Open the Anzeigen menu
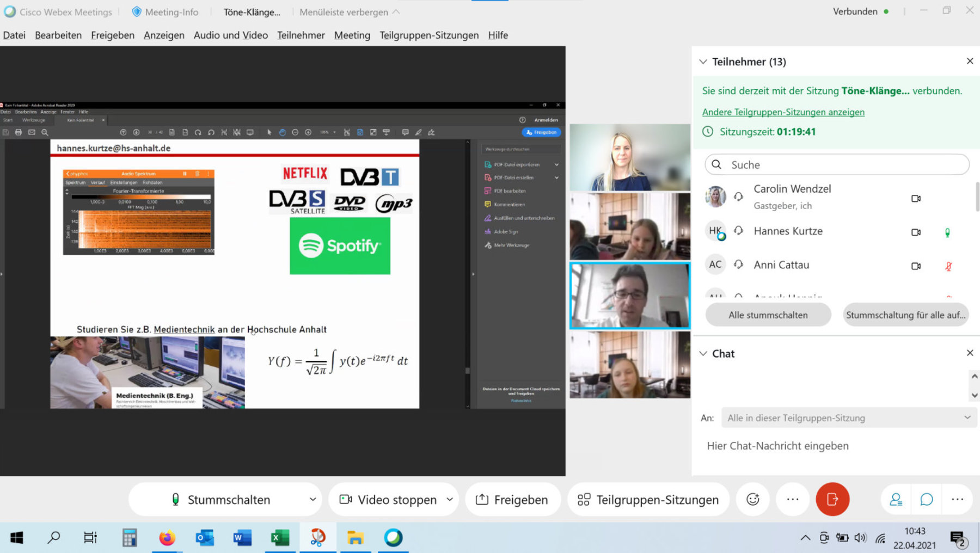The height and width of the screenshot is (553, 980). point(164,35)
